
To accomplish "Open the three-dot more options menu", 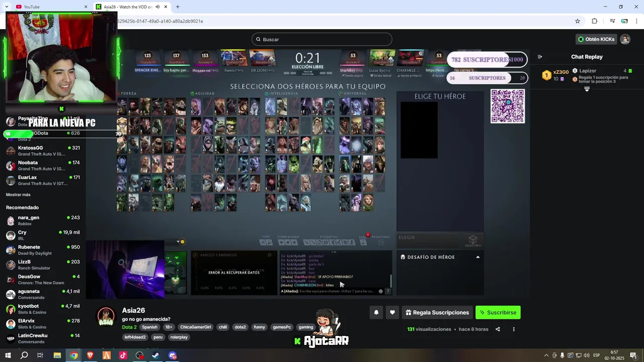I will click(514, 329).
